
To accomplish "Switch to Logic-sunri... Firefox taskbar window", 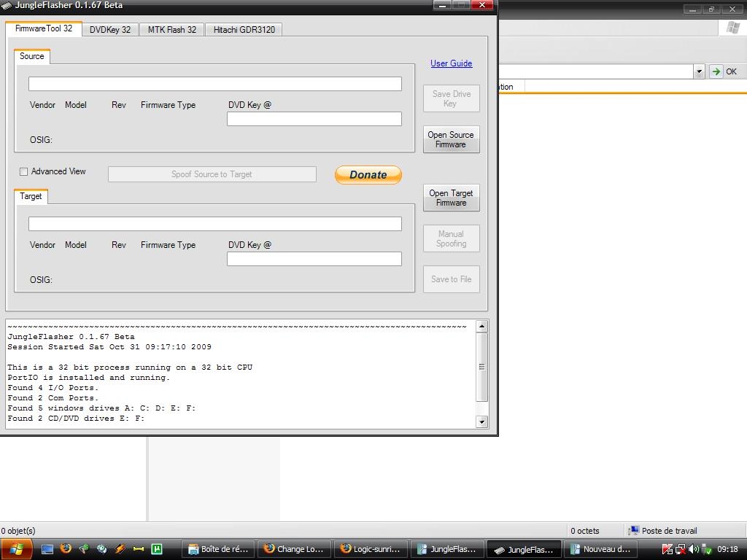I will point(371,549).
